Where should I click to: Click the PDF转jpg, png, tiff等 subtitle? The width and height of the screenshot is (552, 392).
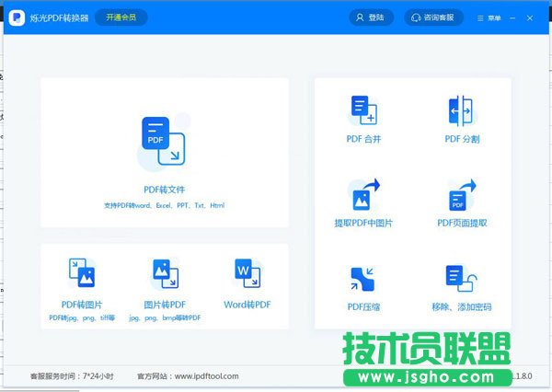click(82, 317)
